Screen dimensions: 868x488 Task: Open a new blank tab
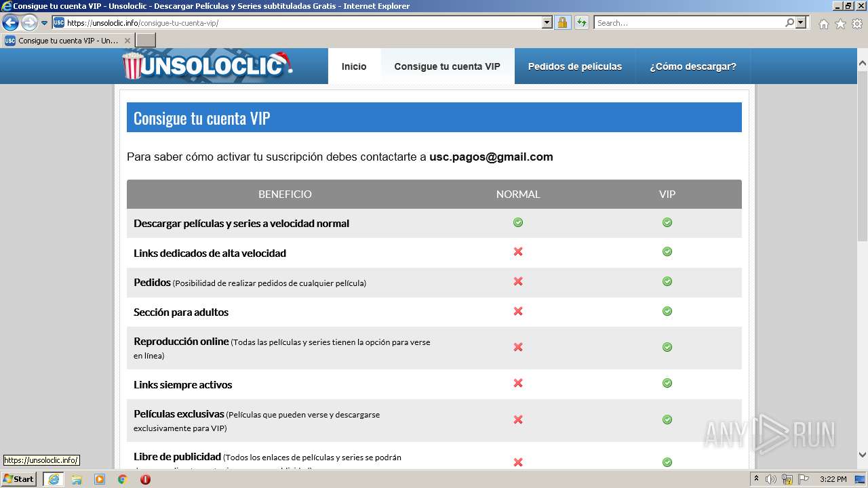tap(146, 41)
